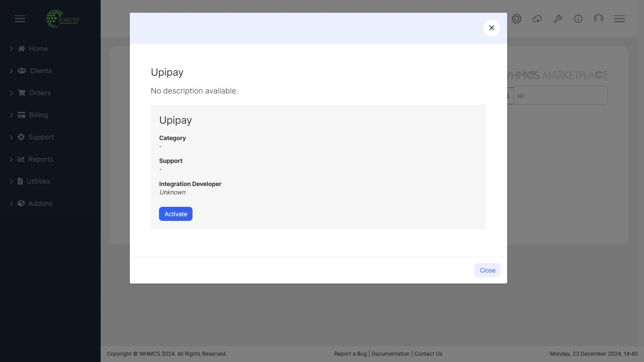This screenshot has height=362, width=644.
Task: Open the bar-chart Reports icon
Action: point(21,159)
